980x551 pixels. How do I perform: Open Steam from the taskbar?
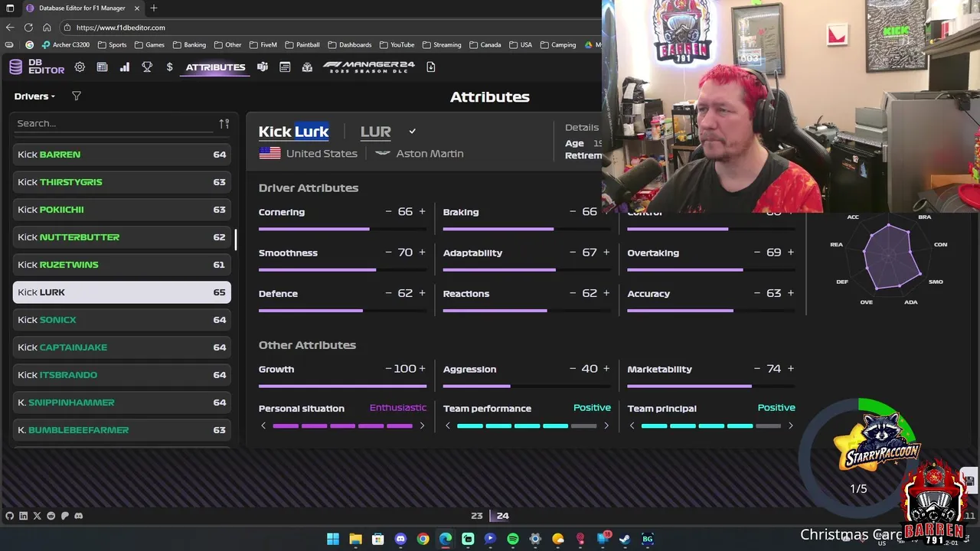click(x=625, y=539)
